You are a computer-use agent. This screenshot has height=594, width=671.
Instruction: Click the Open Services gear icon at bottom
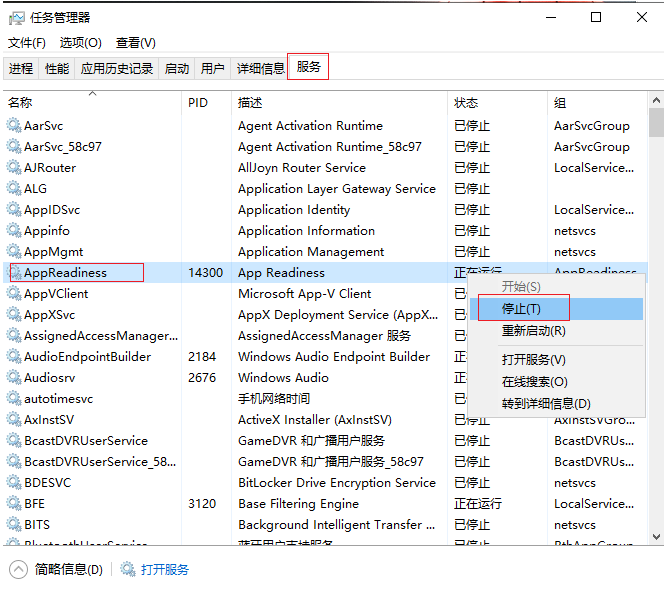128,570
